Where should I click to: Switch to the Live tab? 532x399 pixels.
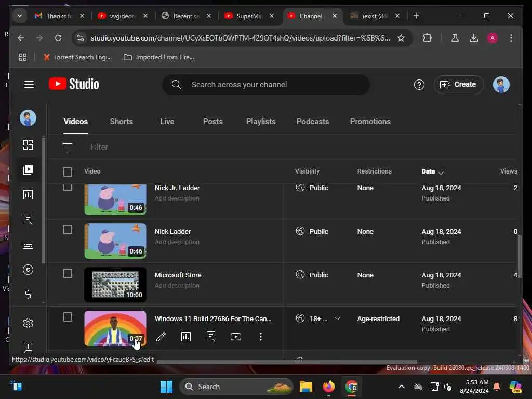[x=167, y=122]
